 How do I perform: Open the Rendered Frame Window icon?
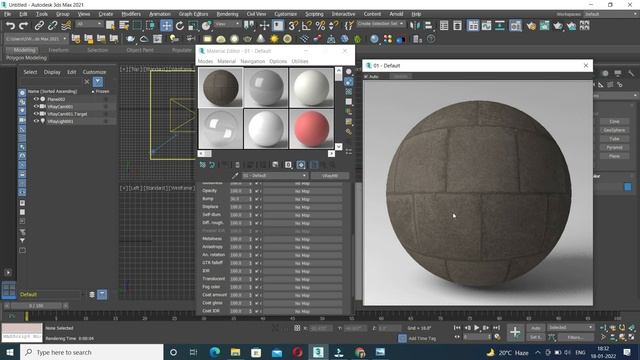[544, 26]
